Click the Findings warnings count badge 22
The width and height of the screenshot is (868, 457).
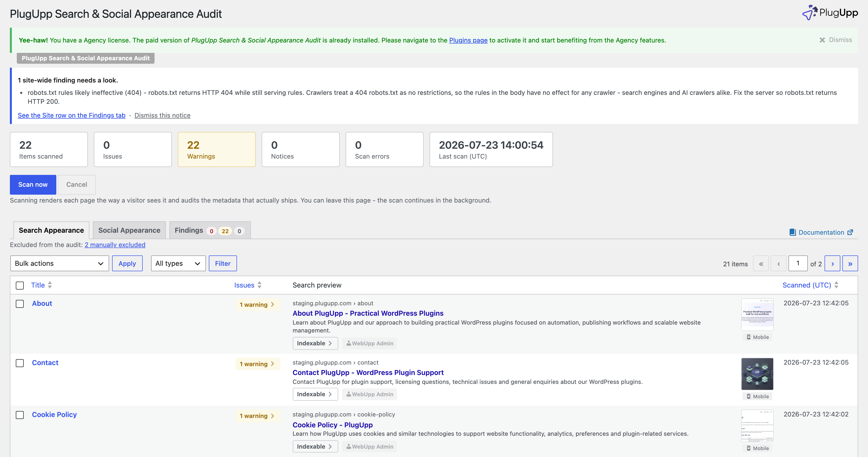225,231
